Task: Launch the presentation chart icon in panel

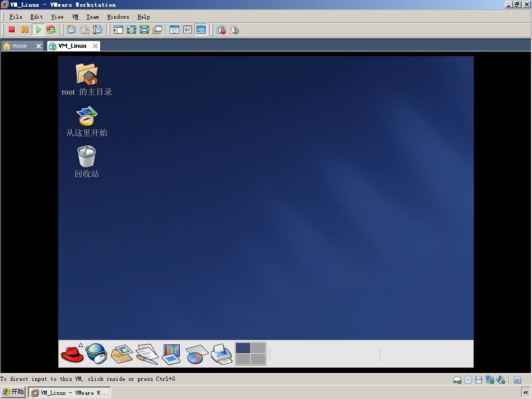Action: tap(171, 354)
